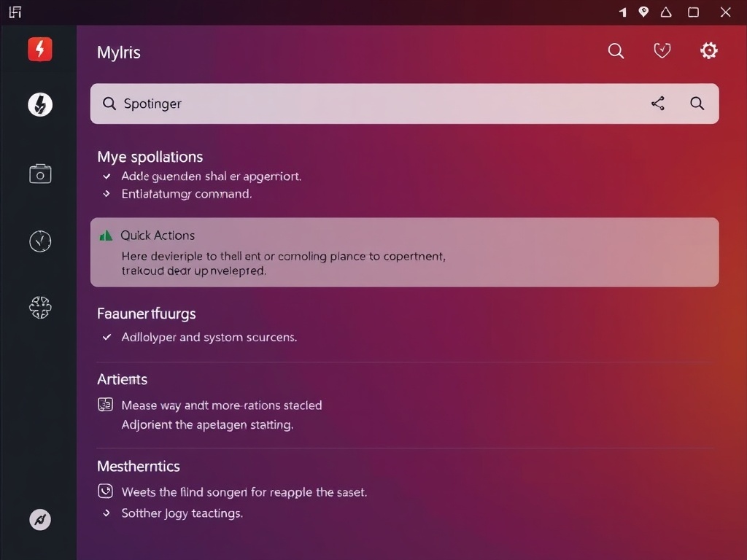Expand the Quick Actions panel

pos(405,252)
